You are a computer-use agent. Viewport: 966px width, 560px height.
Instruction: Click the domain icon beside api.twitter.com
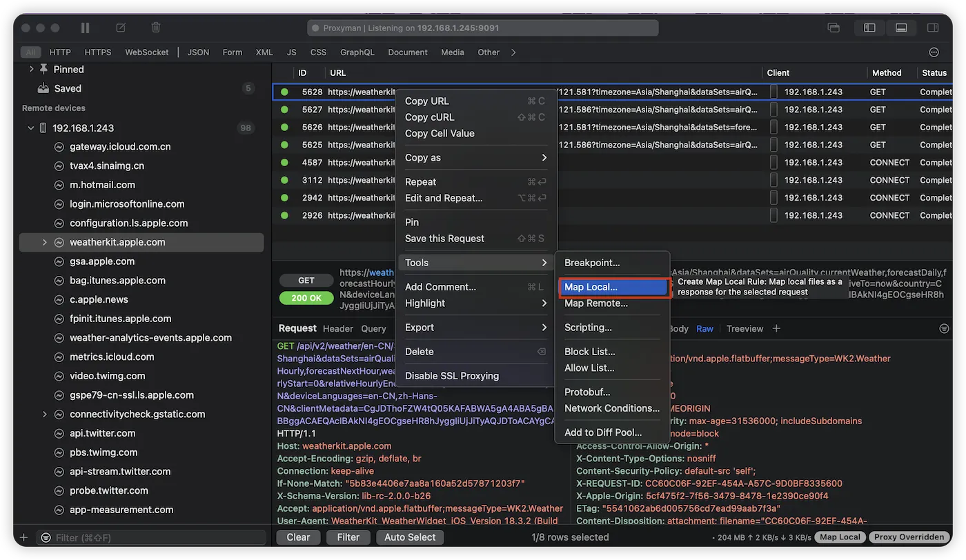(x=59, y=433)
